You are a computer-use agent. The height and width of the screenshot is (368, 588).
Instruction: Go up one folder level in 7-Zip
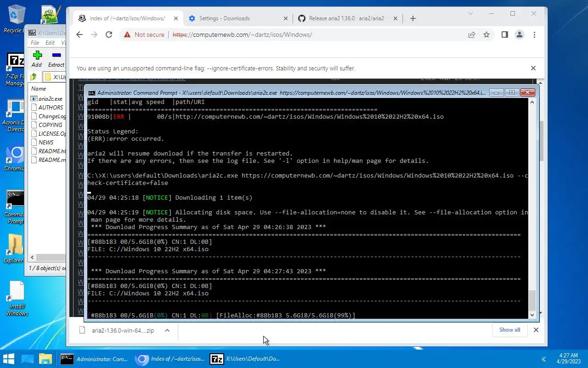pos(34,77)
